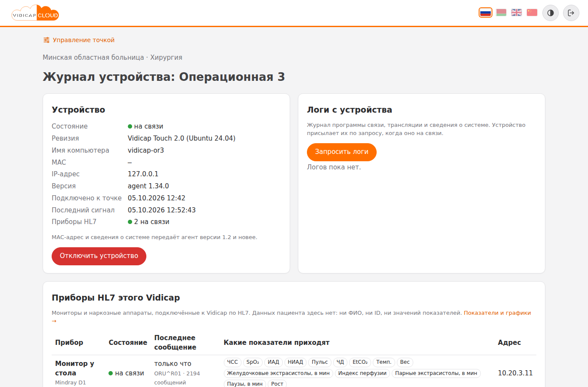This screenshot has width=588, height=387.
Task: Click the revision Vidicap Touch 2.0 text
Action: 182,138
